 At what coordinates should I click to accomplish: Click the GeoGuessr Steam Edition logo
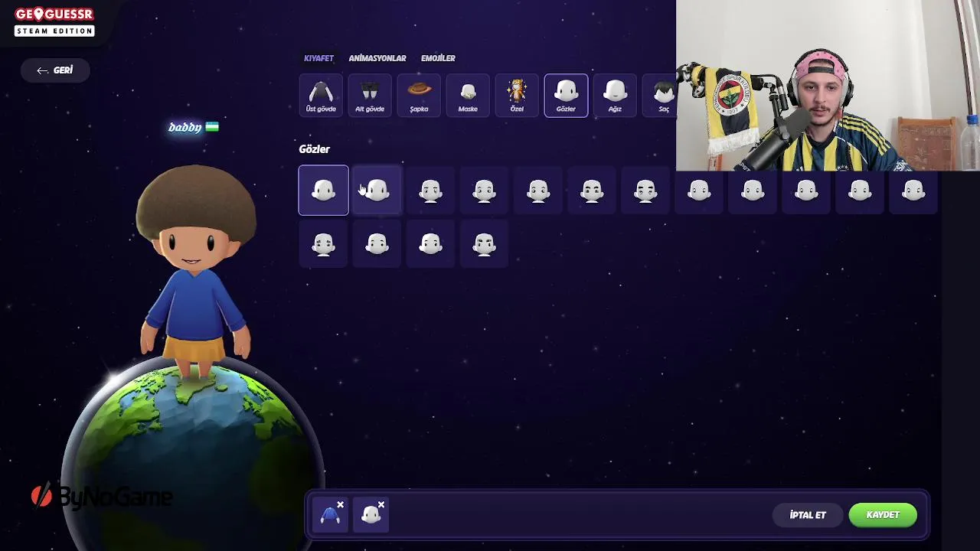click(x=54, y=21)
